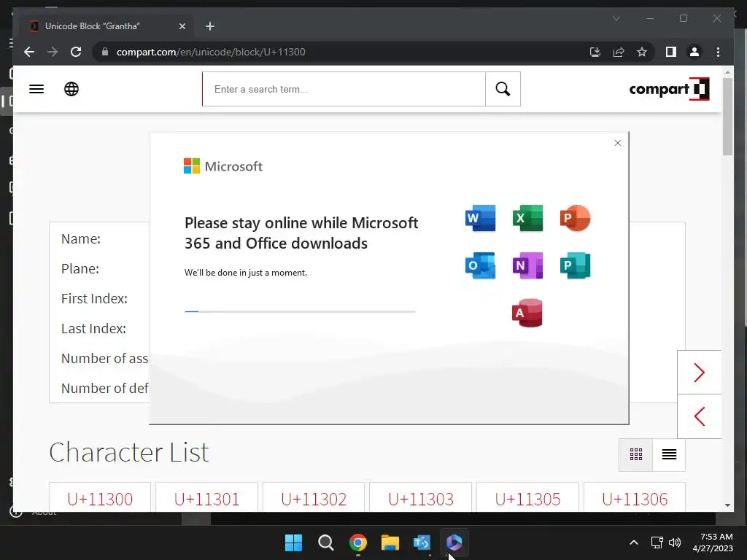
Task: Click the Excel icon in Microsoft dialog
Action: click(527, 218)
